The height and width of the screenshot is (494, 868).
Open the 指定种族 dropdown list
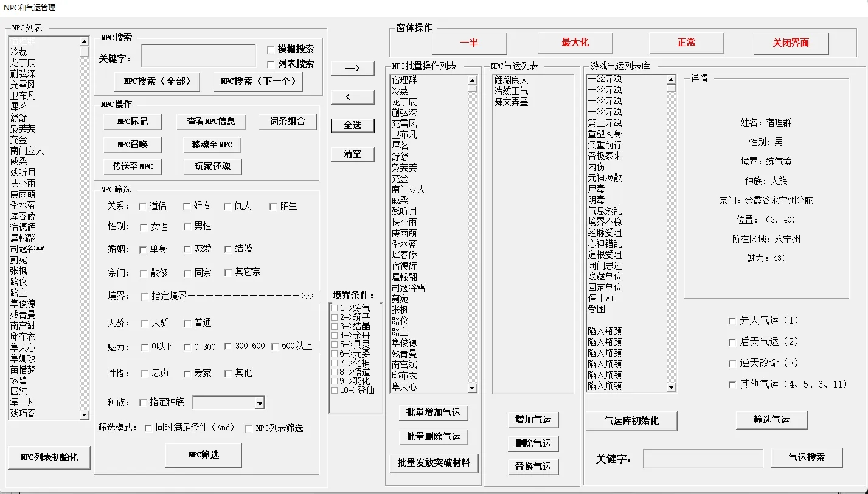[x=260, y=403]
